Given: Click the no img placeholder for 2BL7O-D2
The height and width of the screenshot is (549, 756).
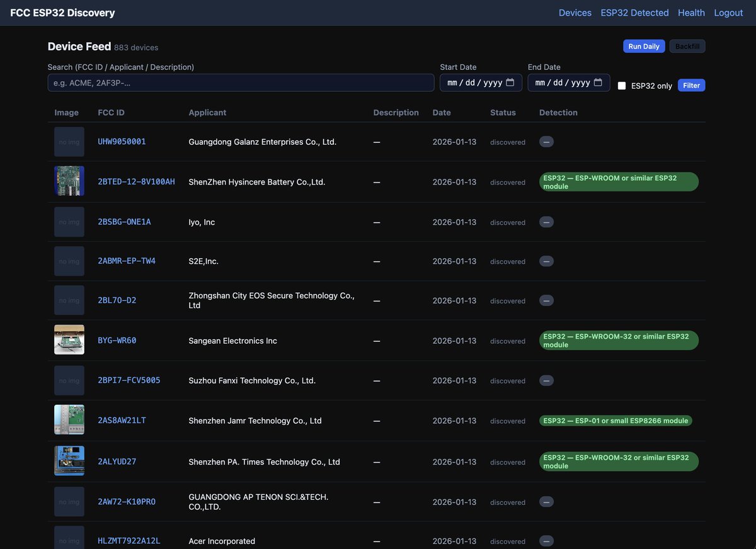Looking at the screenshot, I should point(69,300).
